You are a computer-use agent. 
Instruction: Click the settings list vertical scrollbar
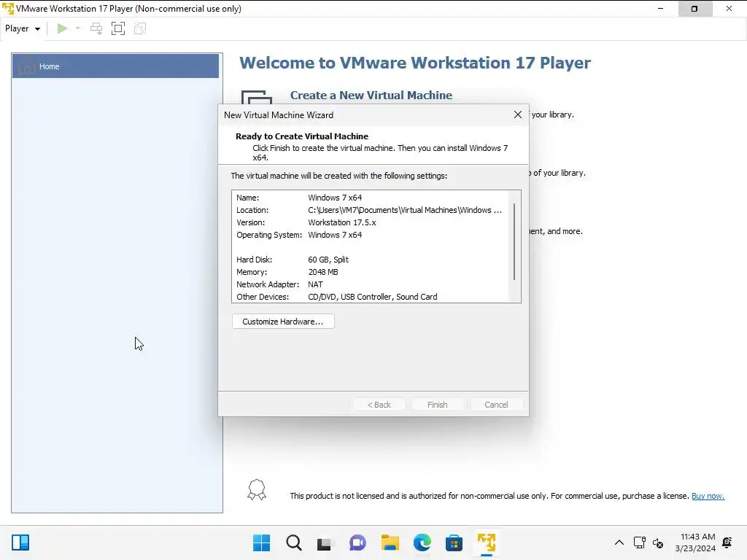514,242
